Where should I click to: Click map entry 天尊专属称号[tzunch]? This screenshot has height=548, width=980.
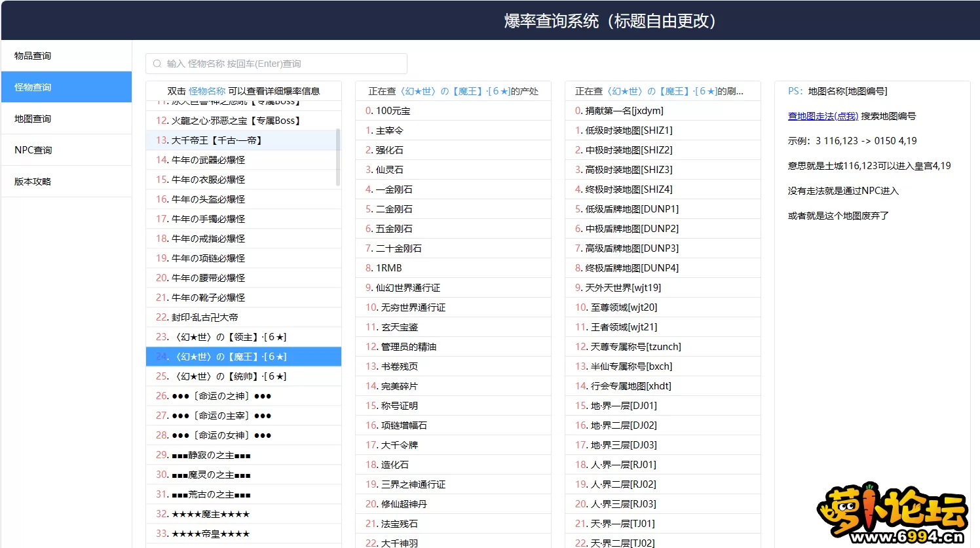(x=663, y=347)
